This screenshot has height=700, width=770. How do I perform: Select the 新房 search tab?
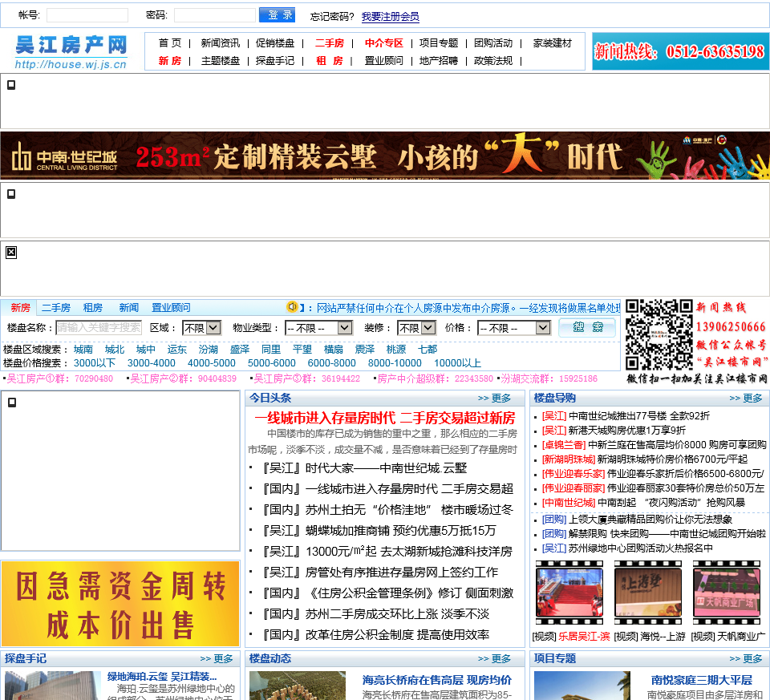20,308
